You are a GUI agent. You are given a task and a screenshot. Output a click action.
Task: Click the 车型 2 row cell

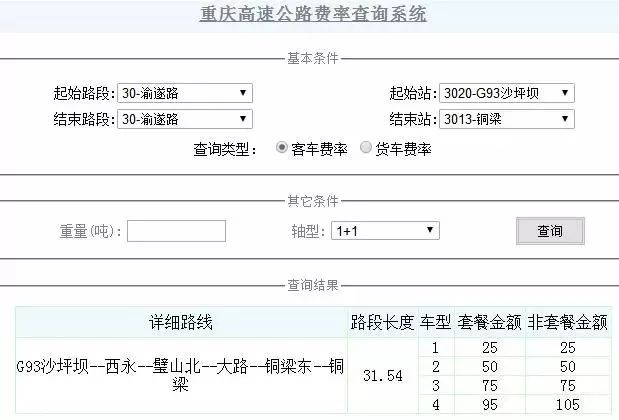(435, 367)
